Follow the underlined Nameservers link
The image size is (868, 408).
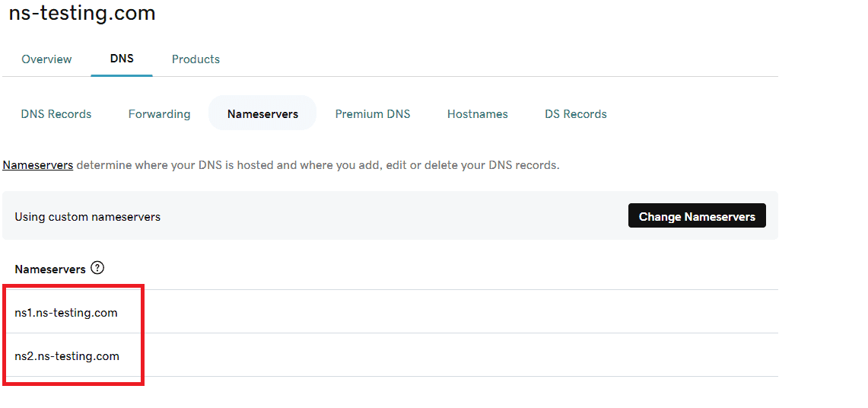coord(38,165)
